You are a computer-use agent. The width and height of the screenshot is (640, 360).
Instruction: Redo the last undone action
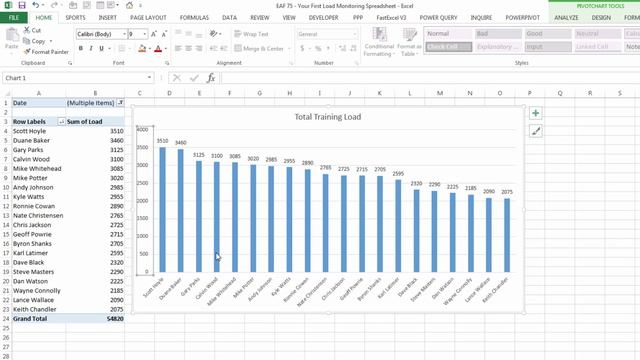pyautogui.click(x=54, y=5)
